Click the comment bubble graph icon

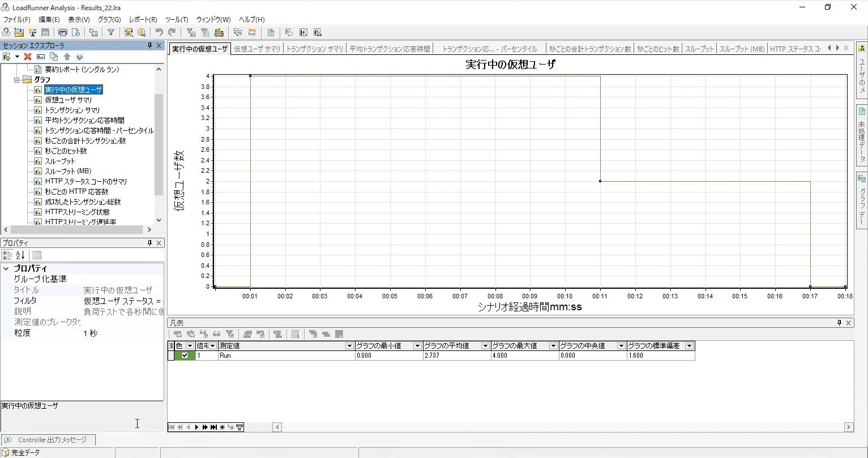click(289, 32)
